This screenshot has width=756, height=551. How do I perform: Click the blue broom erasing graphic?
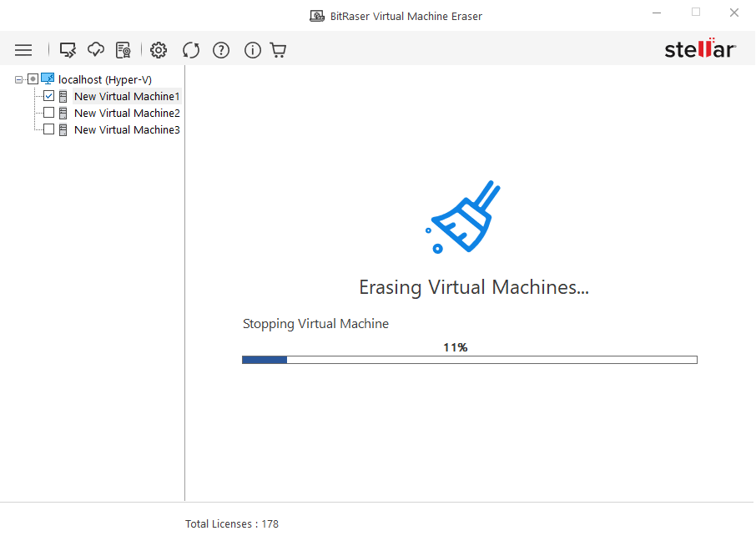(x=463, y=216)
